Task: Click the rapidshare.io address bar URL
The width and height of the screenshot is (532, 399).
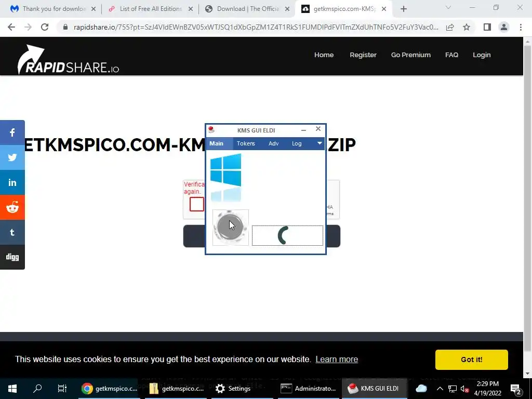Action: (256, 27)
